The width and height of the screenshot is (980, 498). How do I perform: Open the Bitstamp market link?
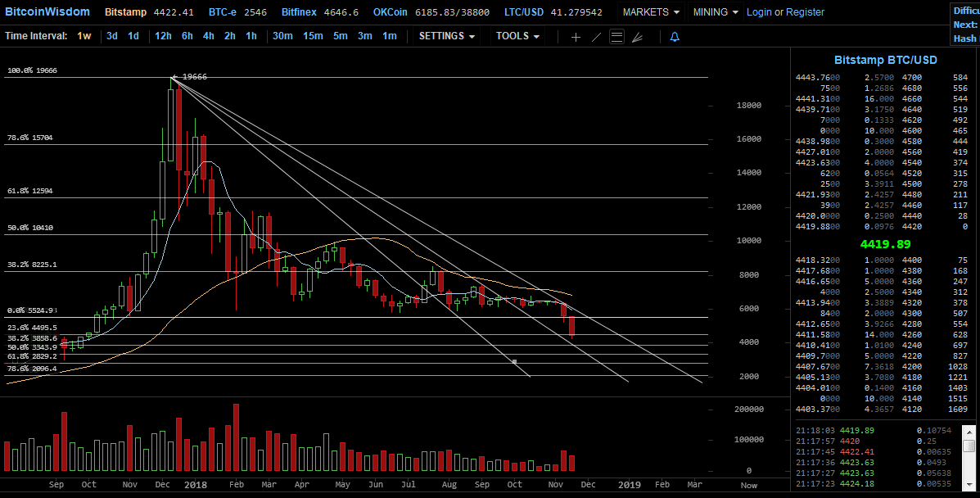(x=125, y=12)
